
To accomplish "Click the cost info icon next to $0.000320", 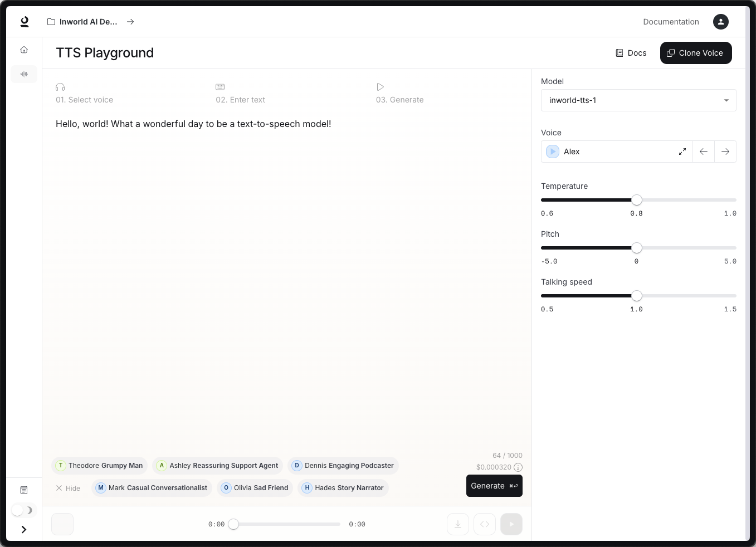I will [x=518, y=467].
